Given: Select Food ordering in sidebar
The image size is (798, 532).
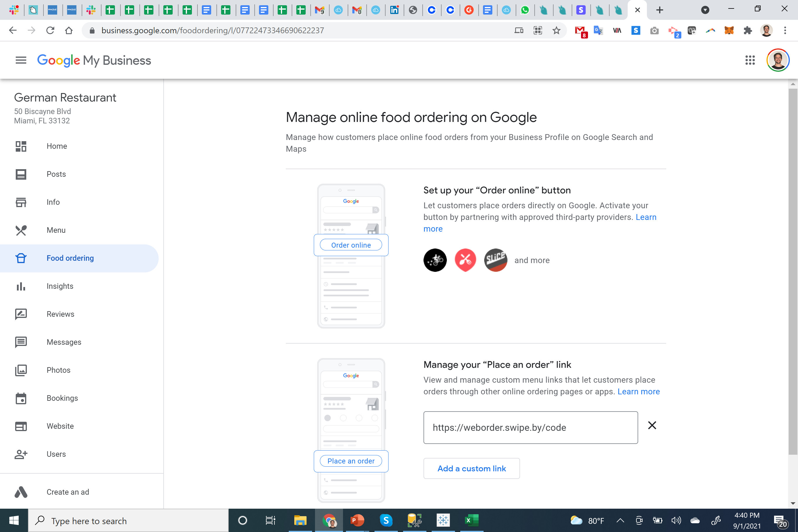Looking at the screenshot, I should pos(79,258).
